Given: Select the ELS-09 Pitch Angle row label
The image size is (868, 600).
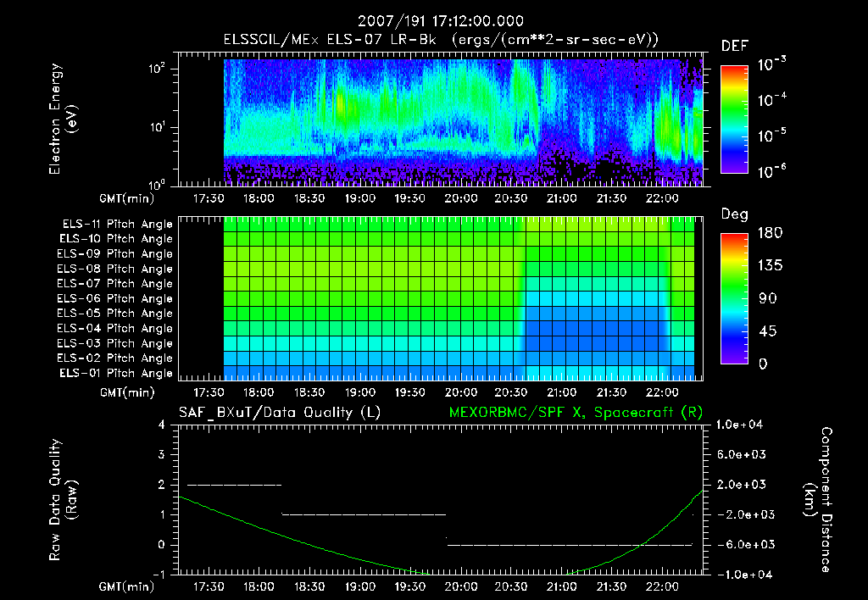Looking at the screenshot, I should [x=115, y=254].
